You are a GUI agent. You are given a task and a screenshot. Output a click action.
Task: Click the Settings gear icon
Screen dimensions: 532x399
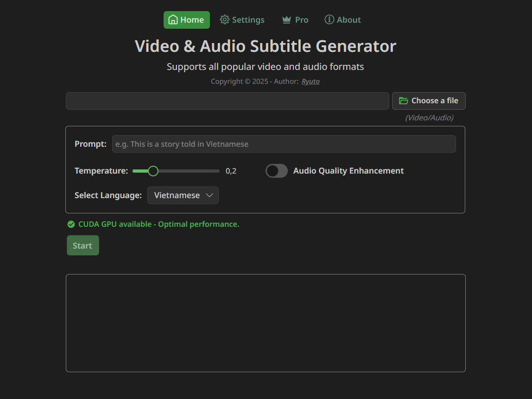tap(225, 19)
